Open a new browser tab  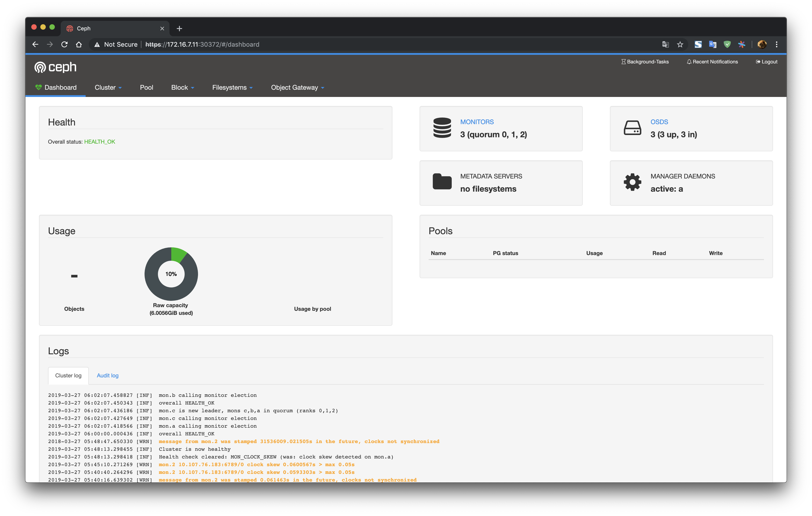pyautogui.click(x=179, y=29)
